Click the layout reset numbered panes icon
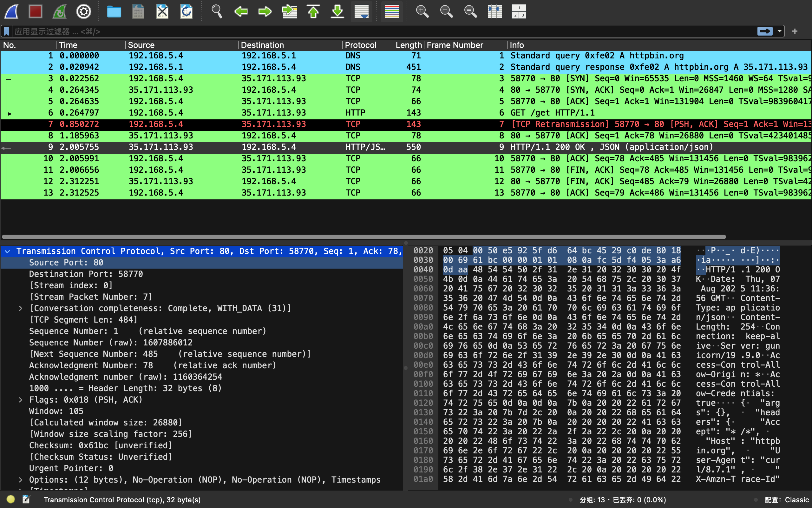 click(519, 11)
